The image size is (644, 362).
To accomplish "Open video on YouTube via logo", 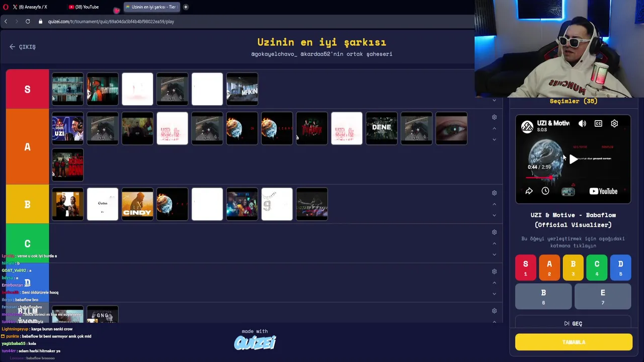I will pos(603,191).
